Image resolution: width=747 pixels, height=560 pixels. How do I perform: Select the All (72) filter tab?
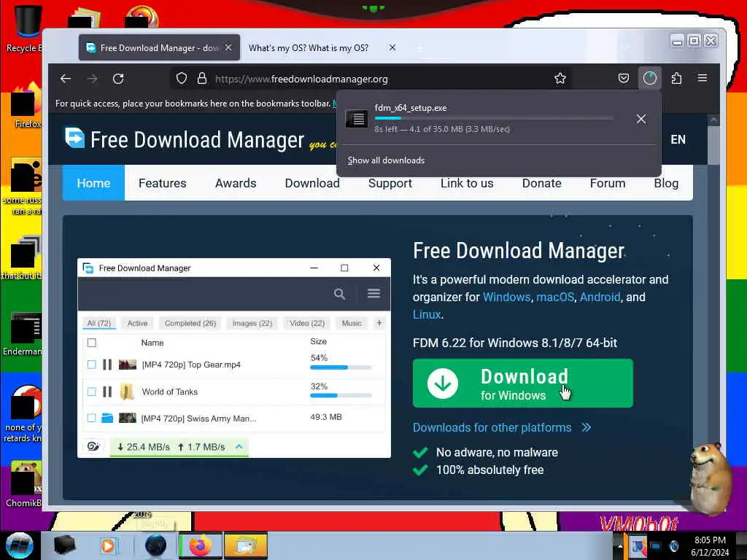coord(99,323)
